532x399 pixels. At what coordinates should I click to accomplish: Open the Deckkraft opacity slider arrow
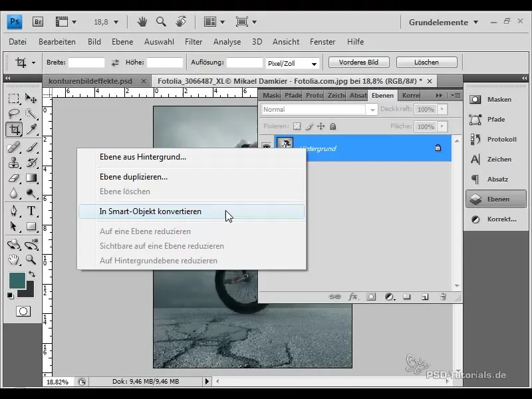pos(442,109)
